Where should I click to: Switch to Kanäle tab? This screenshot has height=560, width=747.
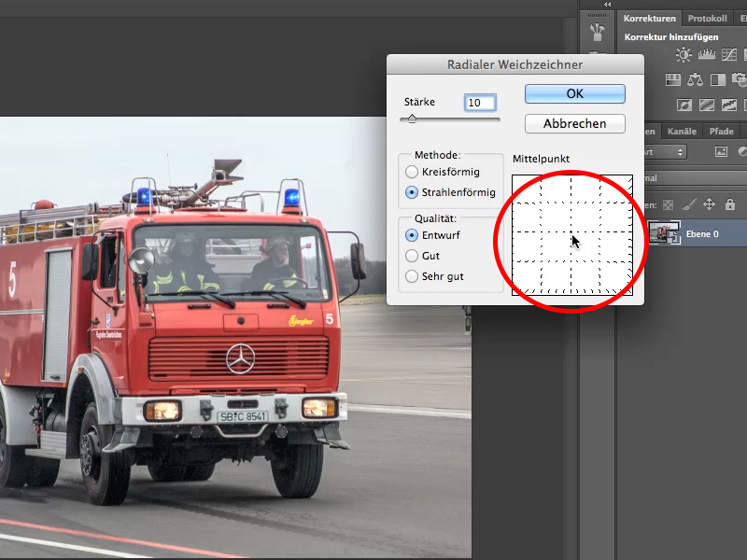click(x=682, y=131)
